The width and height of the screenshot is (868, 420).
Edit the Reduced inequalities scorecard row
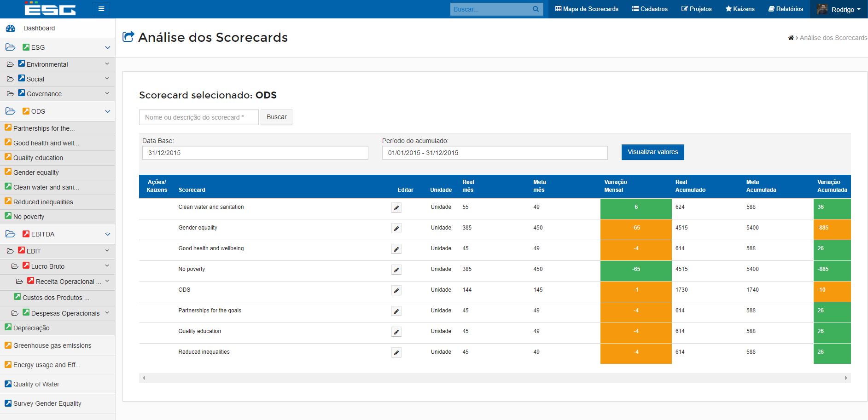point(396,352)
